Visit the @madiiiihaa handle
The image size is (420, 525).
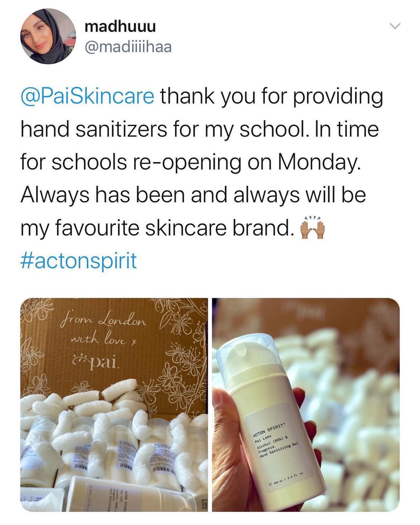point(128,47)
